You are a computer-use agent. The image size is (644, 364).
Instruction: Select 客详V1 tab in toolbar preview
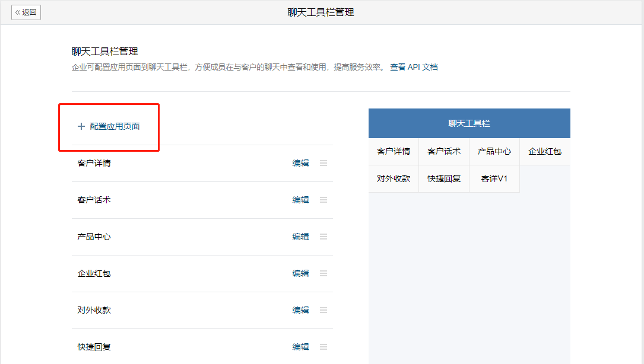tap(494, 178)
